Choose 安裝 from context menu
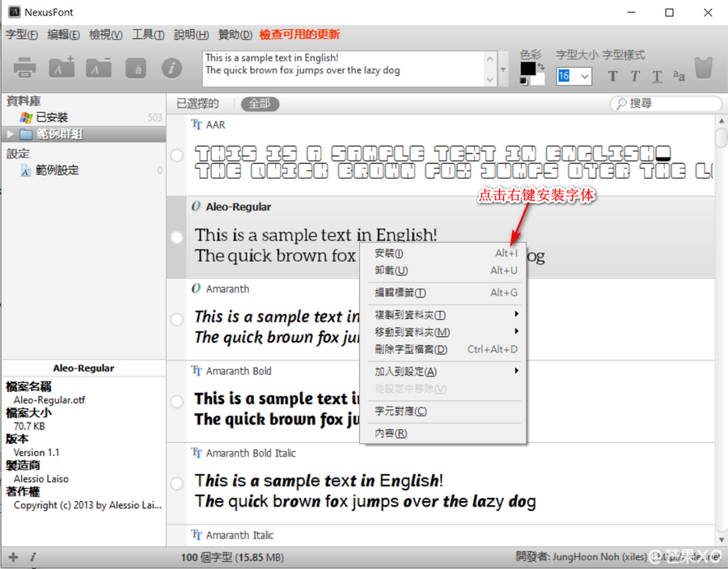This screenshot has height=569, width=728. point(445,253)
